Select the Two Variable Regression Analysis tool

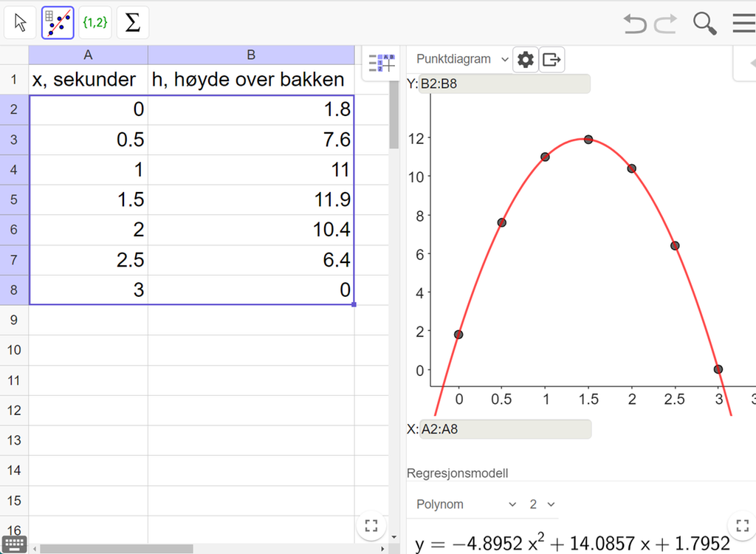(58, 23)
